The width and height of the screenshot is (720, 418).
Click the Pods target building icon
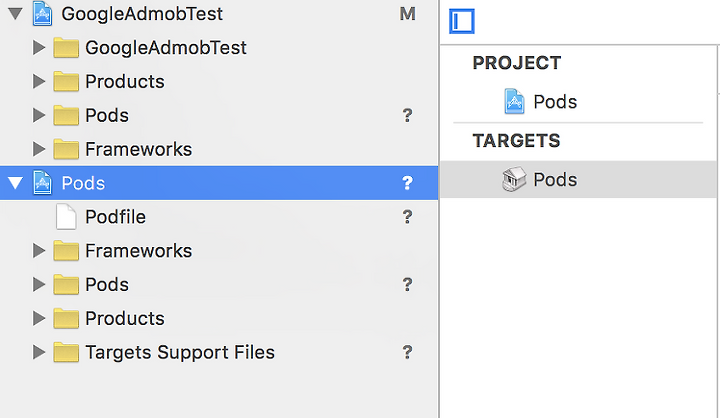point(514,179)
